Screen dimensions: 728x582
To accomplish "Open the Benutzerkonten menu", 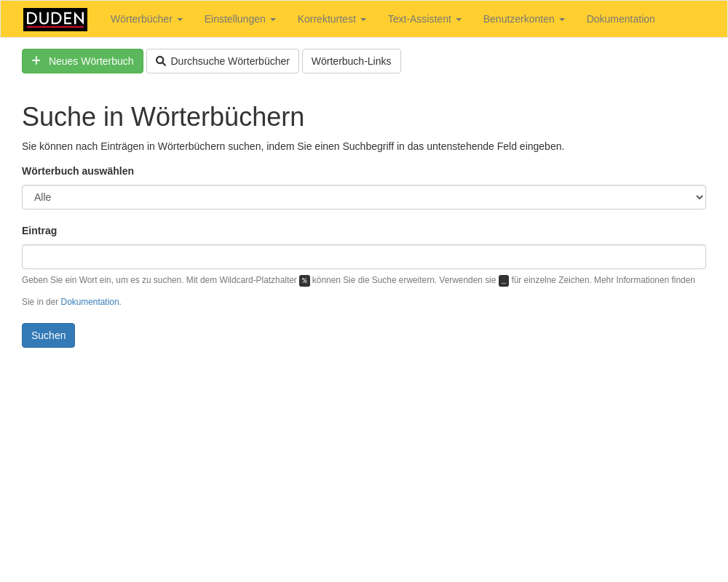I will (x=523, y=19).
